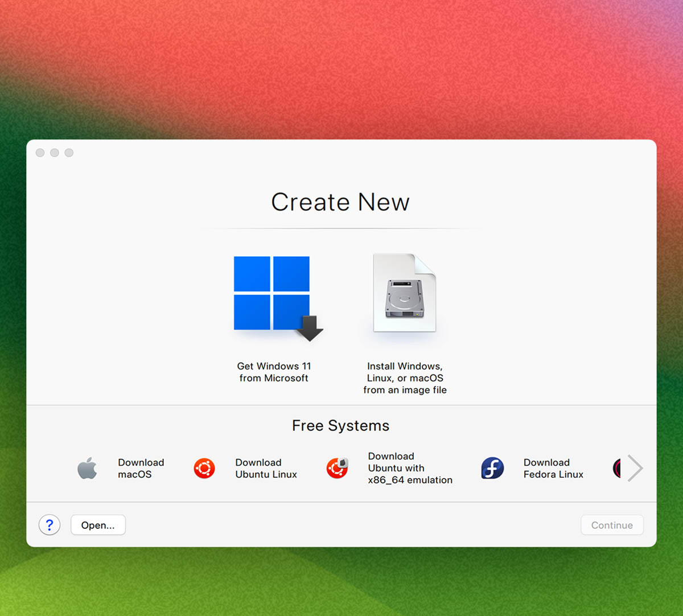The width and height of the screenshot is (683, 616).
Task: Pick the "Download Fedora Linux" text
Action: [x=553, y=469]
